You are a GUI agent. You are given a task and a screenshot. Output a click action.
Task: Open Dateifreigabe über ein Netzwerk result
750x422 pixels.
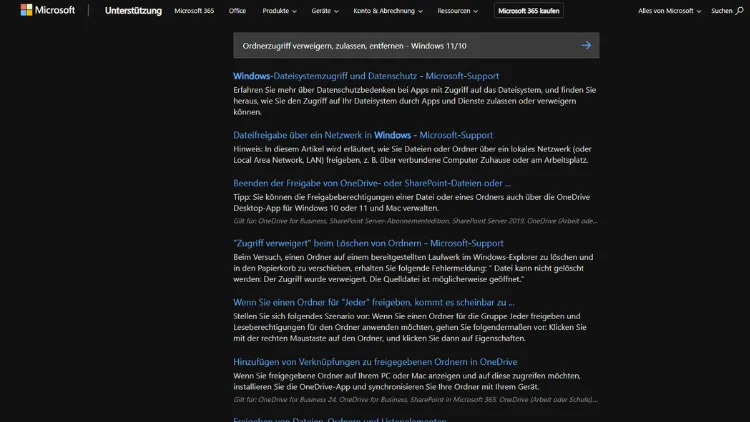(363, 135)
